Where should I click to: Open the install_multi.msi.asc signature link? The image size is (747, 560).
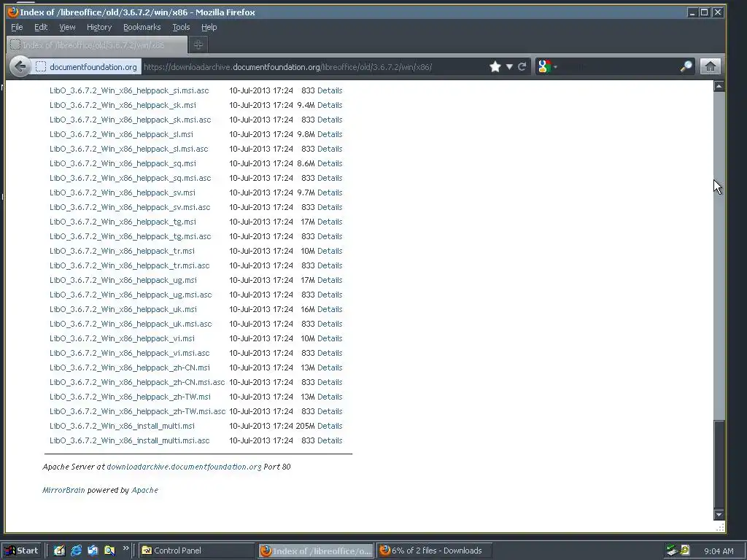[x=130, y=440]
